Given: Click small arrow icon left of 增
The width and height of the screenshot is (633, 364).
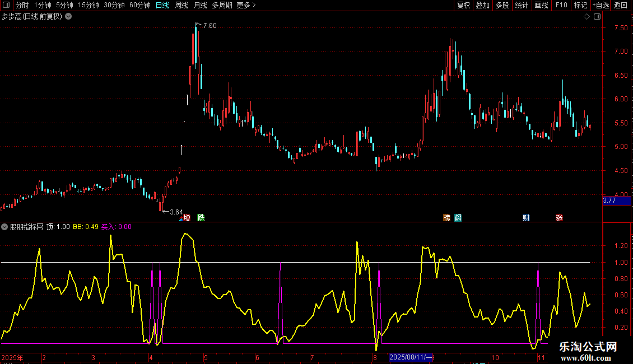Looking at the screenshot, I should pos(181,219).
